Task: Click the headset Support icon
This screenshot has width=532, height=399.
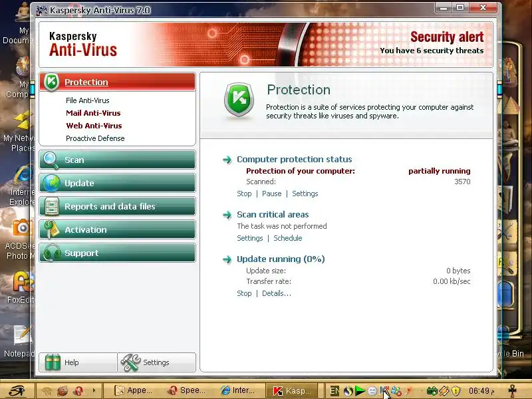Action: click(52, 253)
